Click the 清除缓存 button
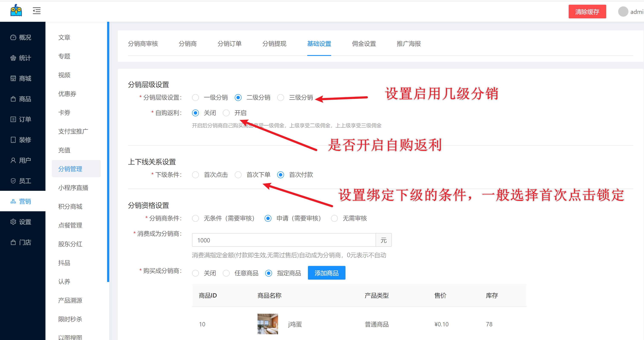The width and height of the screenshot is (644, 340). coord(587,12)
